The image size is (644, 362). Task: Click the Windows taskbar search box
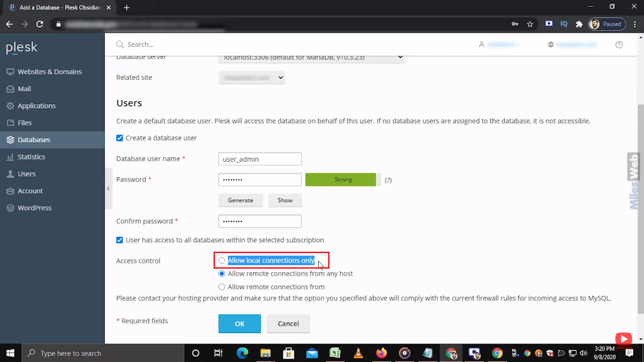tap(102, 353)
